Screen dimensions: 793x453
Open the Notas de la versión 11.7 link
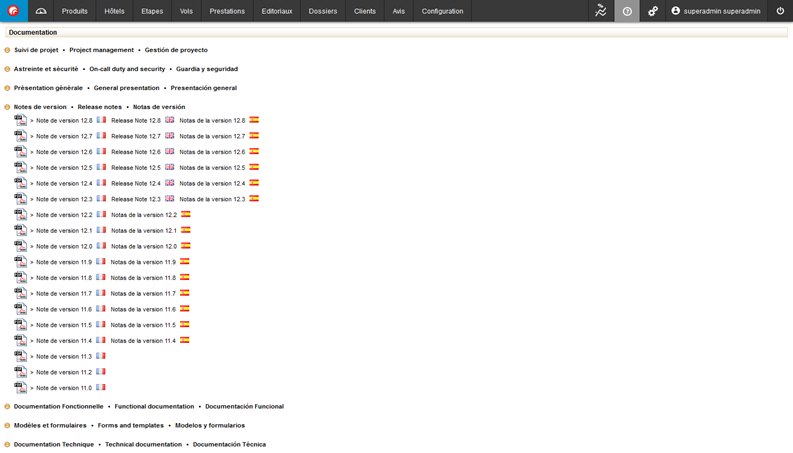(x=143, y=293)
